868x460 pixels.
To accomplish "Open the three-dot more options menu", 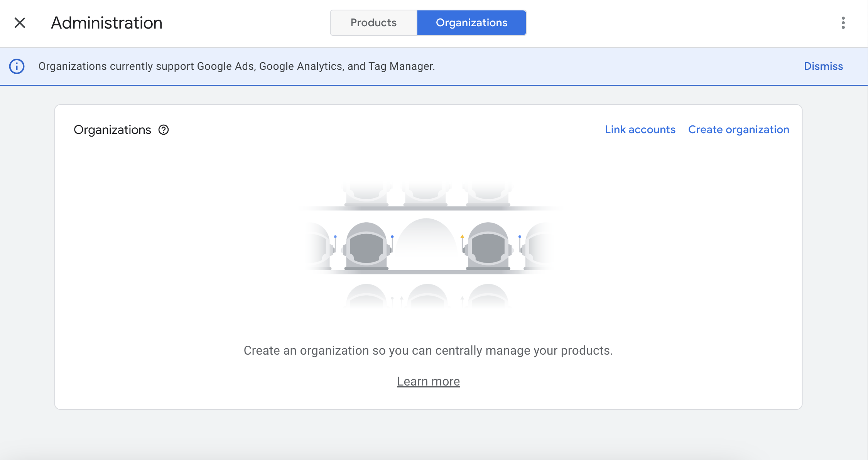I will coord(843,23).
